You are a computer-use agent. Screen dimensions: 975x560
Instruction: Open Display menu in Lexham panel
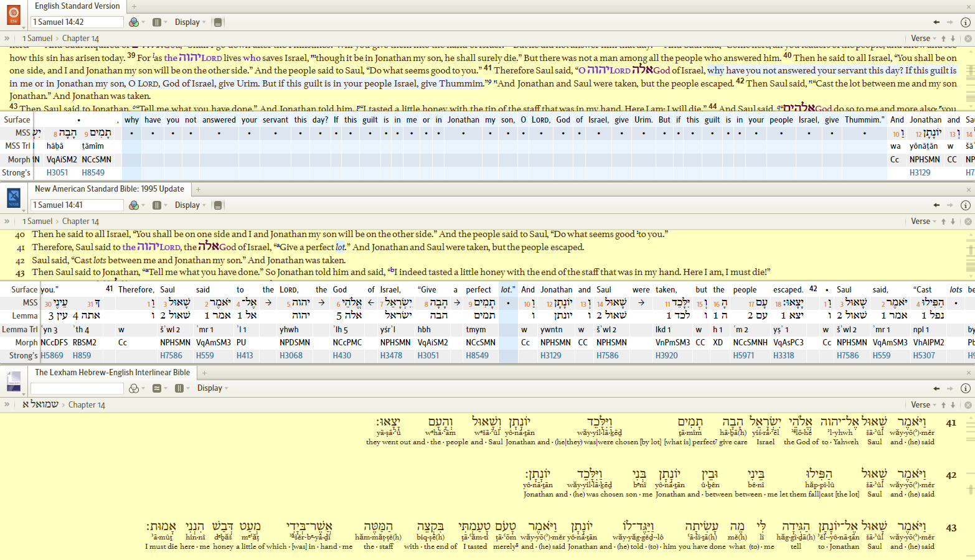click(x=213, y=388)
